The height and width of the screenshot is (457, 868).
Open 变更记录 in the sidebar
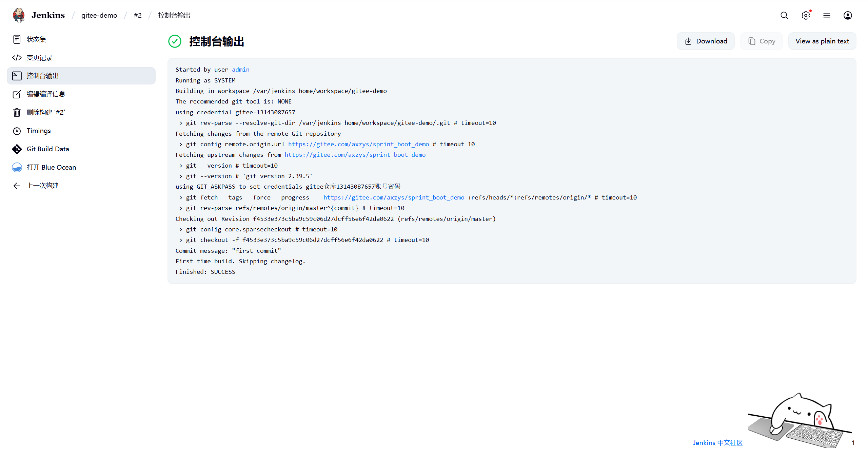point(81,58)
